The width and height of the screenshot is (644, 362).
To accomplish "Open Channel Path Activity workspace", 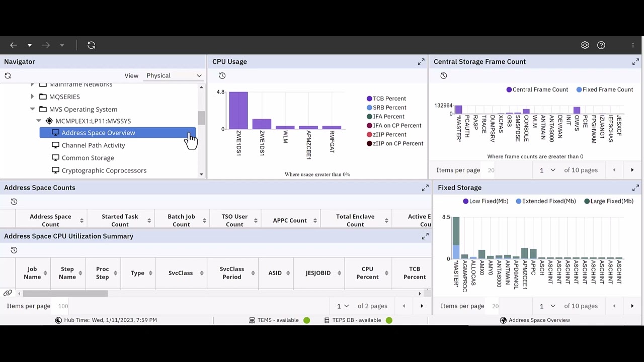I will 93,145.
